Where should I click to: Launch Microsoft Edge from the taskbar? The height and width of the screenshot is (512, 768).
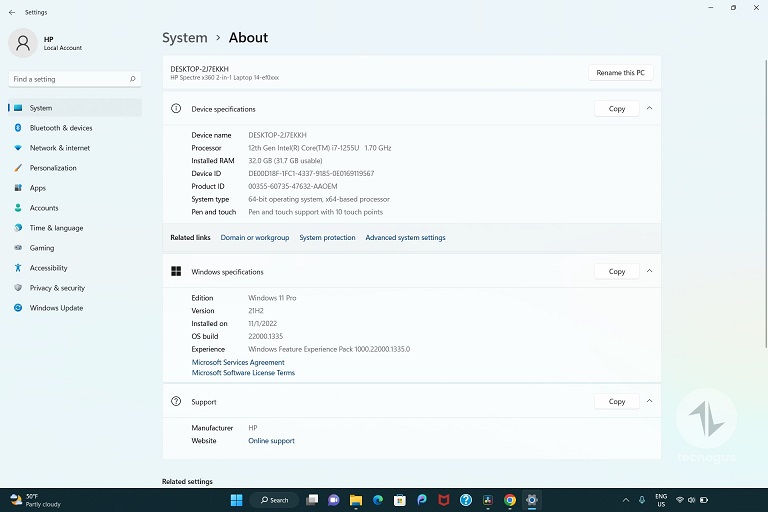[378, 500]
